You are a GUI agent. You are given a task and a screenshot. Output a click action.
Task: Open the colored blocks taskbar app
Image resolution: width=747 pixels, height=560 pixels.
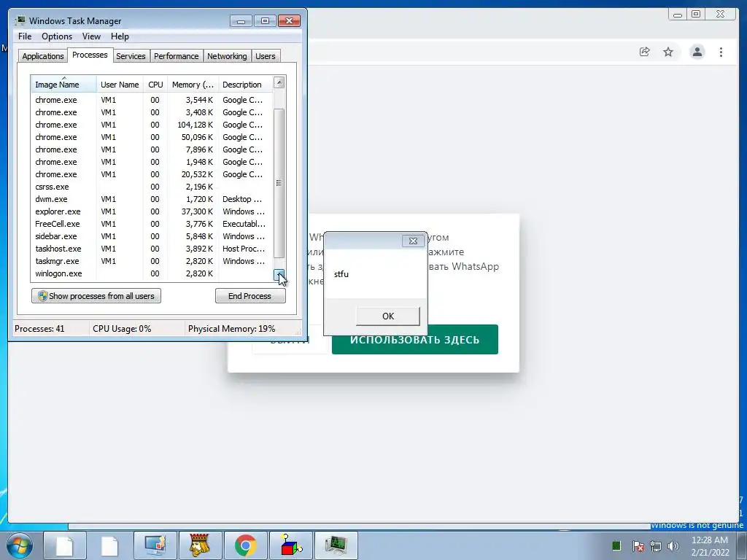[x=290, y=545]
